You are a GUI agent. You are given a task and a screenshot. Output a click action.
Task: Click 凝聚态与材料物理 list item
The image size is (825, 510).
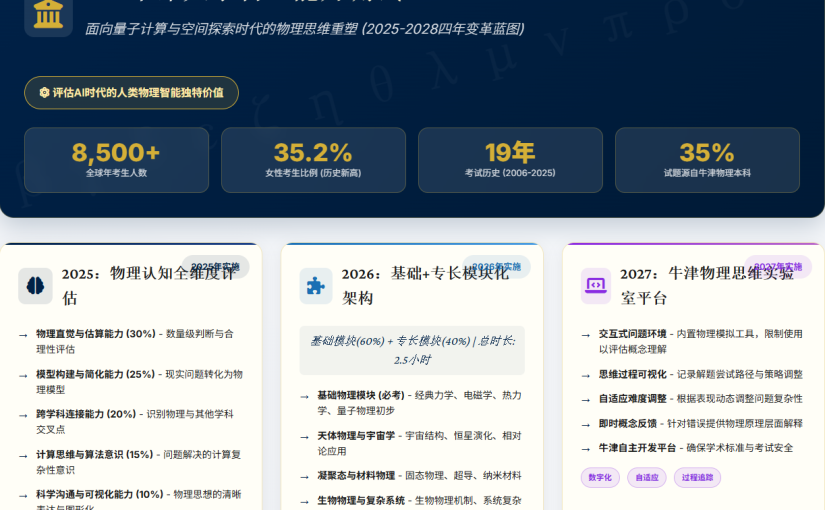[x=412, y=476]
